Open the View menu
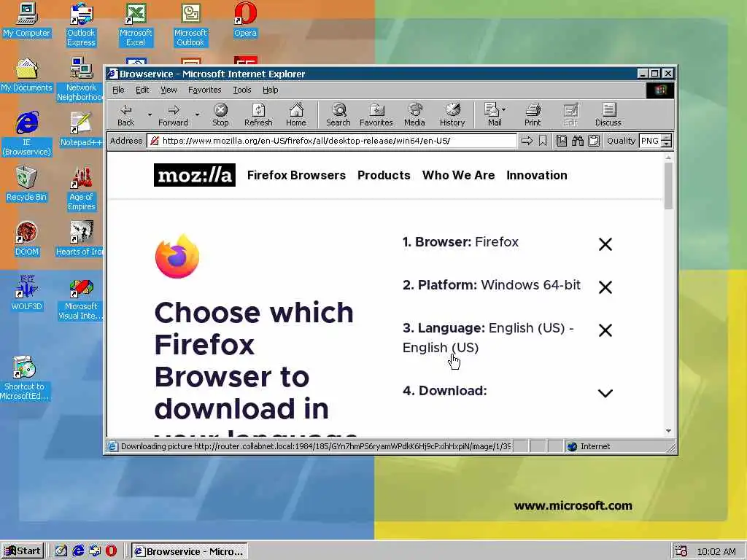The image size is (747, 560). point(169,90)
